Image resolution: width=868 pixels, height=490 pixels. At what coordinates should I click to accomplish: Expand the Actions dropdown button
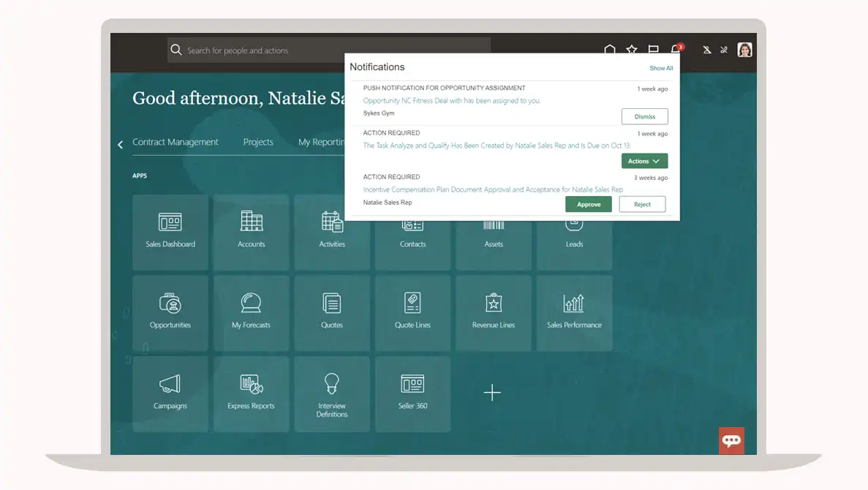[x=644, y=161]
